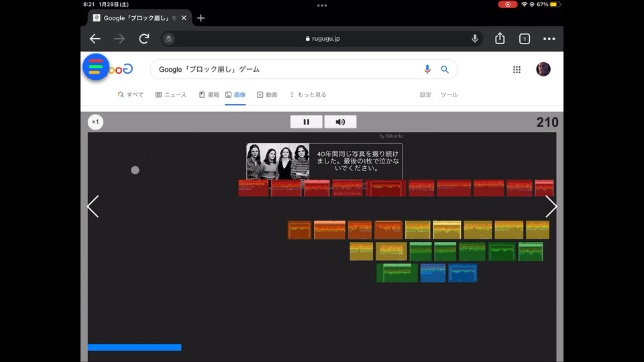Switch to the 動画 search tab
This screenshot has height=362, width=644.
(x=267, y=95)
